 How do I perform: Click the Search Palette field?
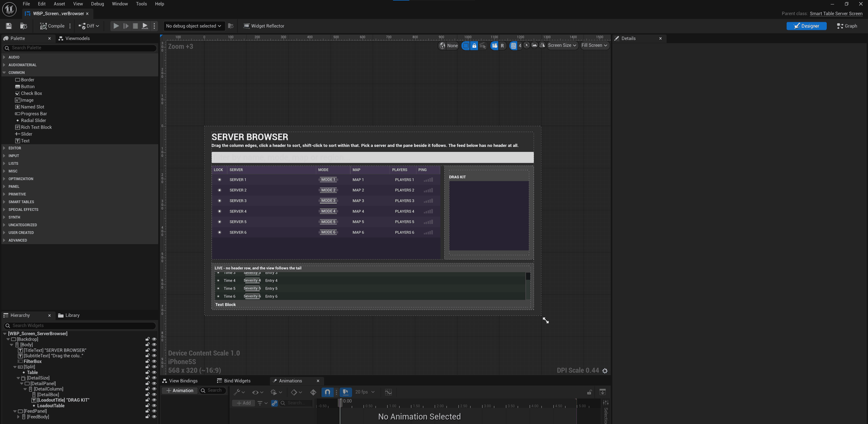(x=79, y=48)
